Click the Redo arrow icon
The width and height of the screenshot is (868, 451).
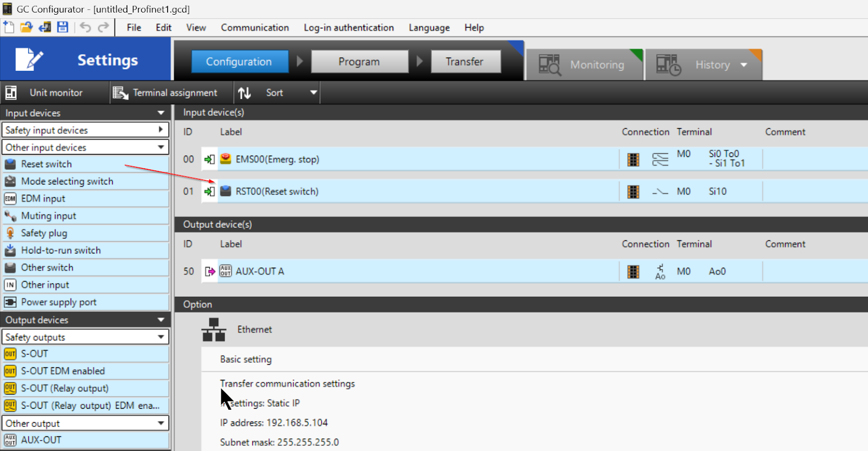coord(104,27)
